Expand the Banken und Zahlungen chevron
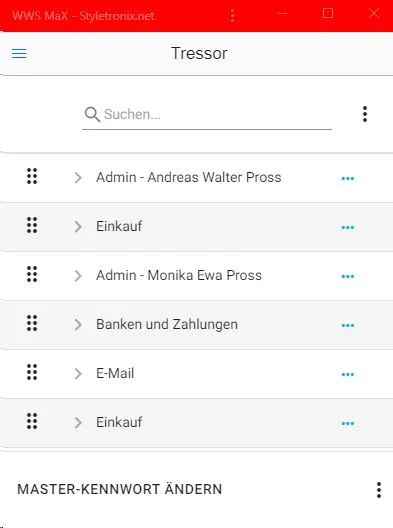Viewport: 393px width, 528px height. coord(78,325)
